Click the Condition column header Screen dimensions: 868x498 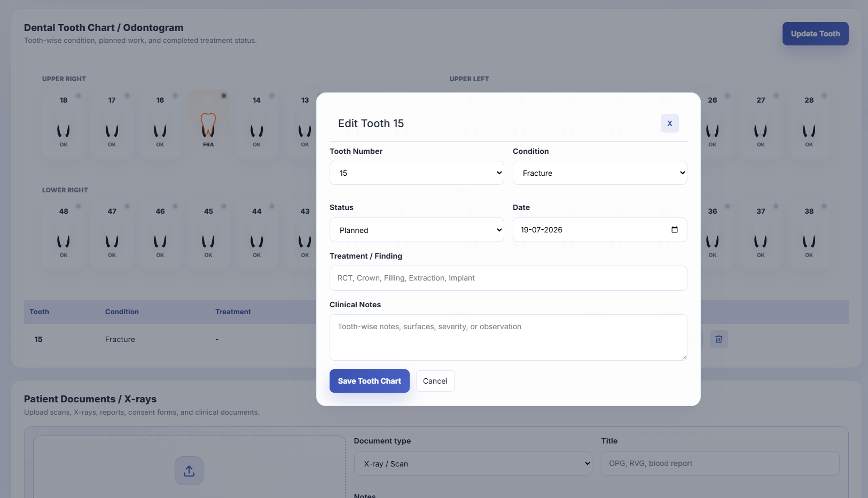(122, 312)
